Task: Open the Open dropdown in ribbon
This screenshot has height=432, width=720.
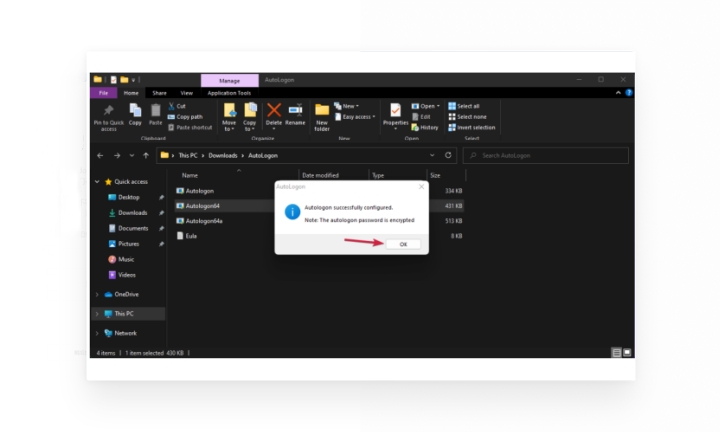Action: pyautogui.click(x=426, y=106)
